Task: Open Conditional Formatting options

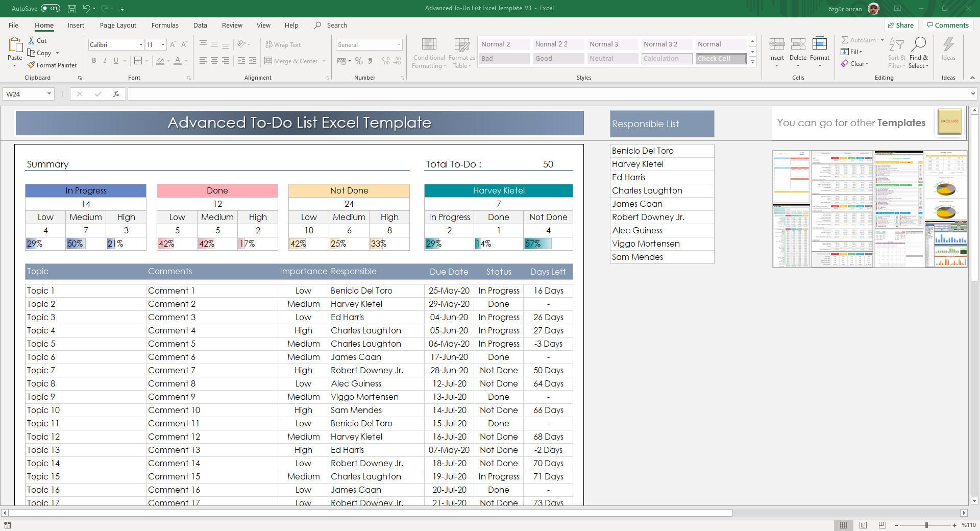Action: pos(429,51)
